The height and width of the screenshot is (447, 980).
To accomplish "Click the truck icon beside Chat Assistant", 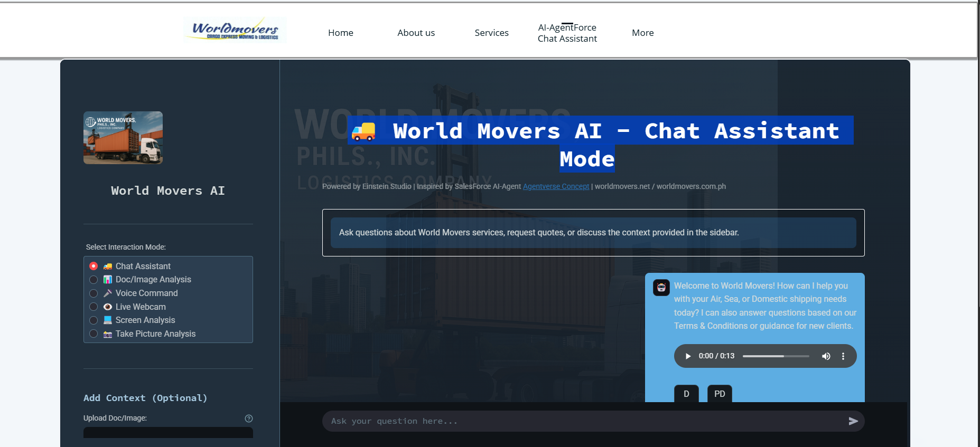I will [108, 267].
